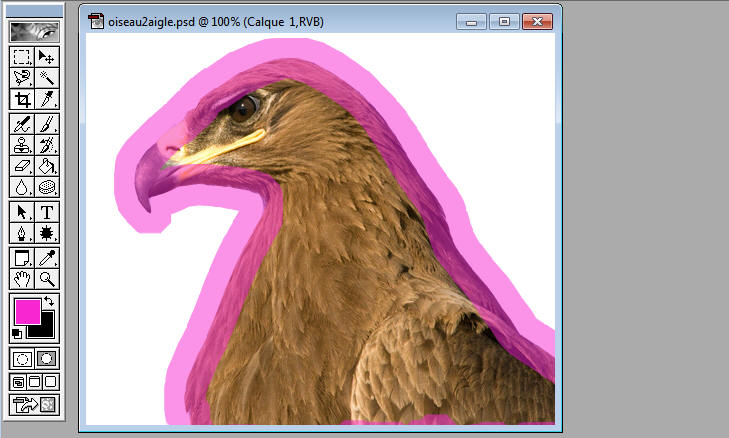Image resolution: width=729 pixels, height=438 pixels.
Task: Set Standard Screen mode
Action: (x=18, y=382)
